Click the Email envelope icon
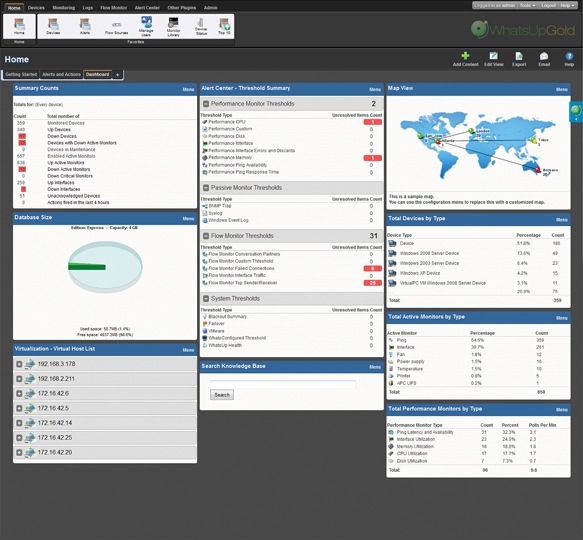Screen dimensions: 583x540 tap(544, 56)
